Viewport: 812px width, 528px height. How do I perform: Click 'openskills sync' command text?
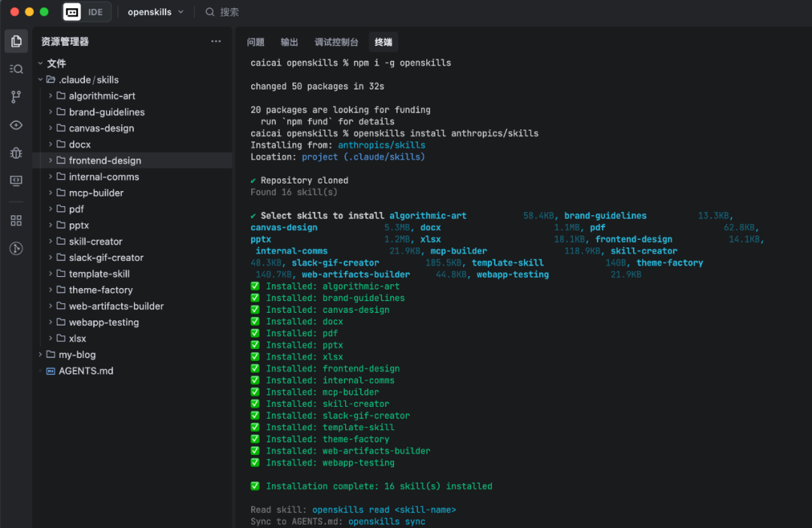pyautogui.click(x=386, y=522)
